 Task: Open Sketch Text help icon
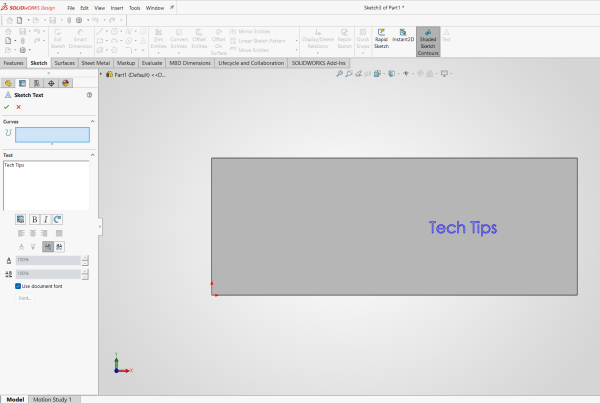click(x=89, y=95)
